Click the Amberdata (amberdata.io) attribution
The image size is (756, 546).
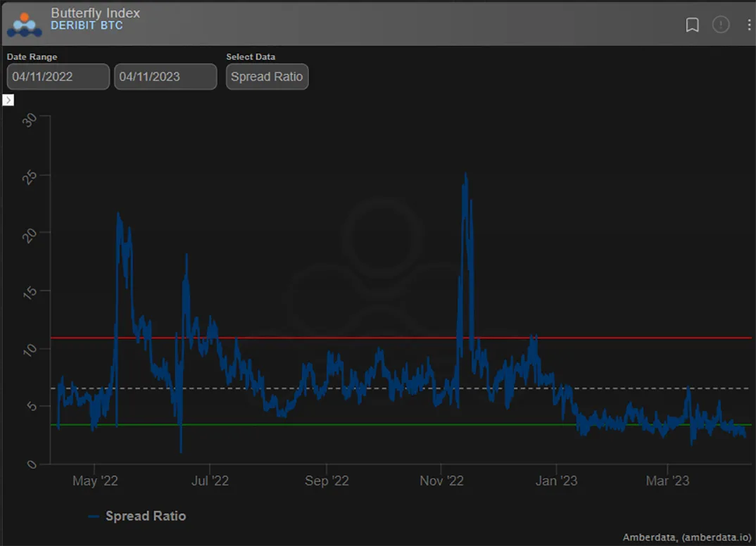click(x=686, y=537)
